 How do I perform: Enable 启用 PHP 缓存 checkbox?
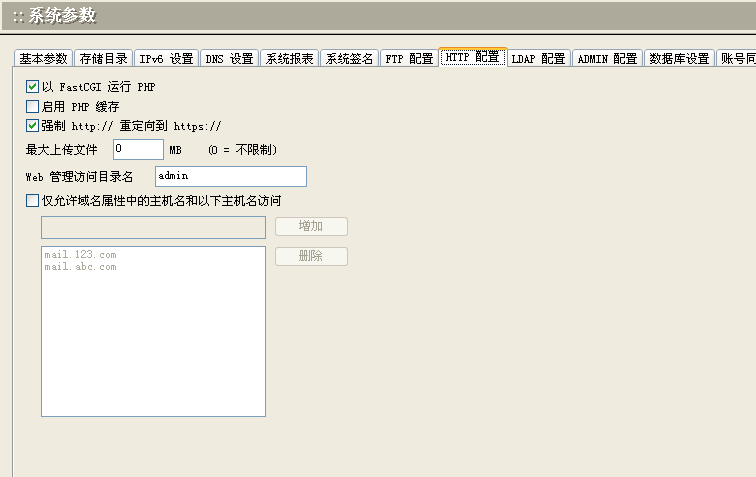pos(32,106)
